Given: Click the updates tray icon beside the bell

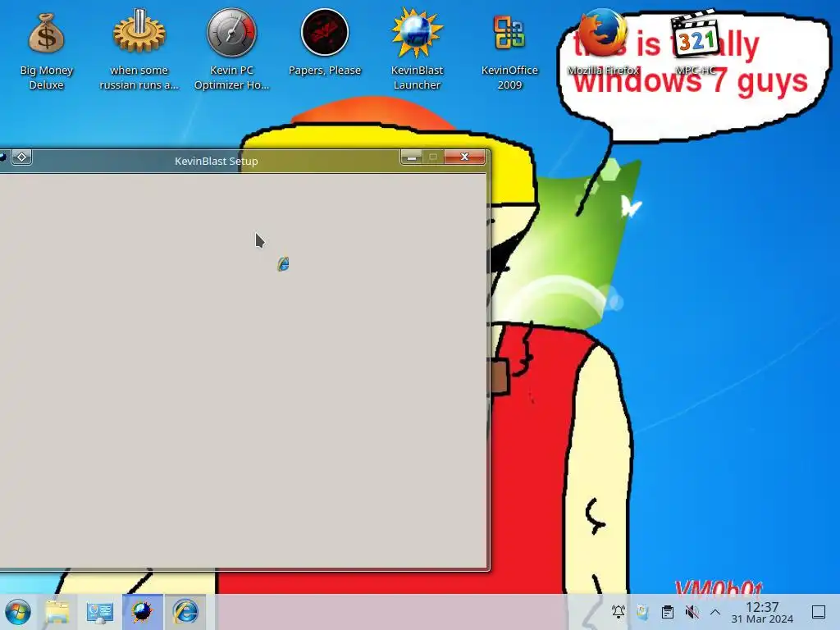Looking at the screenshot, I should pos(642,612).
